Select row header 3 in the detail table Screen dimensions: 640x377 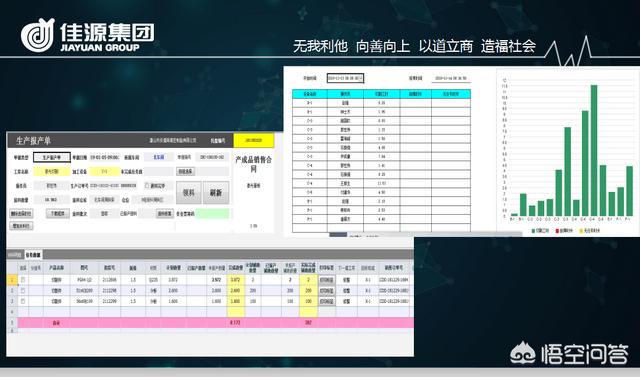(12, 301)
